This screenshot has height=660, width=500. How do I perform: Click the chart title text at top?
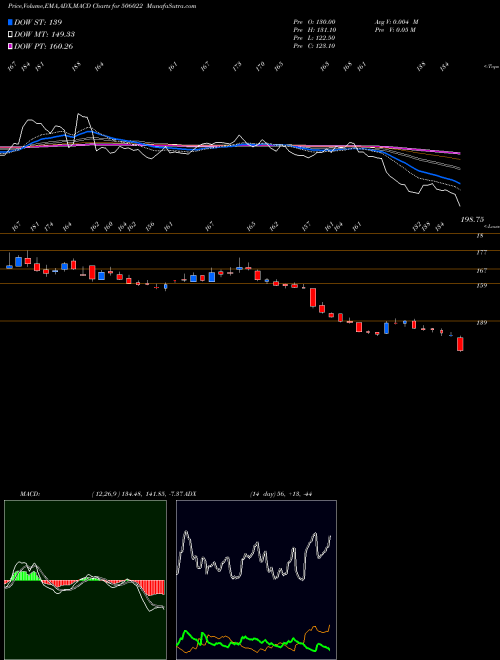(102, 6)
